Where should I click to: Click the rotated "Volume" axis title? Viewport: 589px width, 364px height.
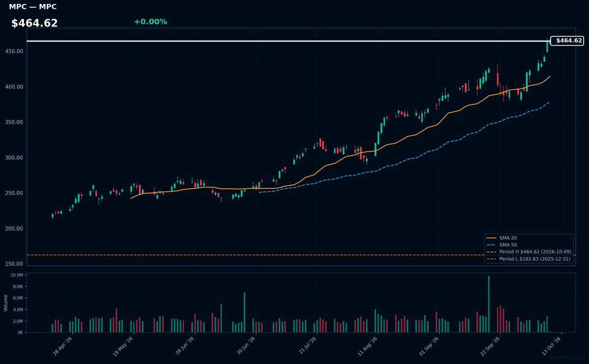coord(6,303)
